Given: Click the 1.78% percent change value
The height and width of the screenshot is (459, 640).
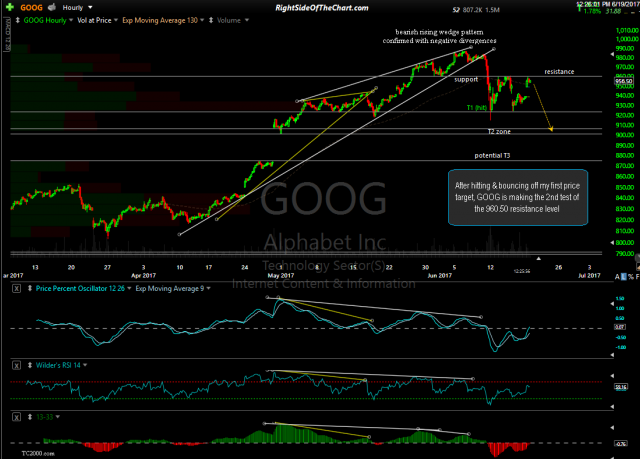Looking at the screenshot, I should [x=592, y=11].
